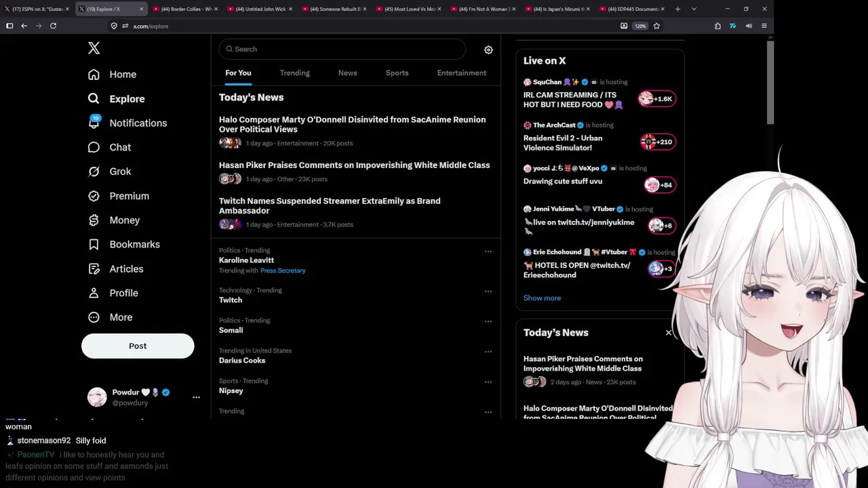Focus the Search input field
The width and height of the screenshot is (868, 488).
(x=342, y=49)
